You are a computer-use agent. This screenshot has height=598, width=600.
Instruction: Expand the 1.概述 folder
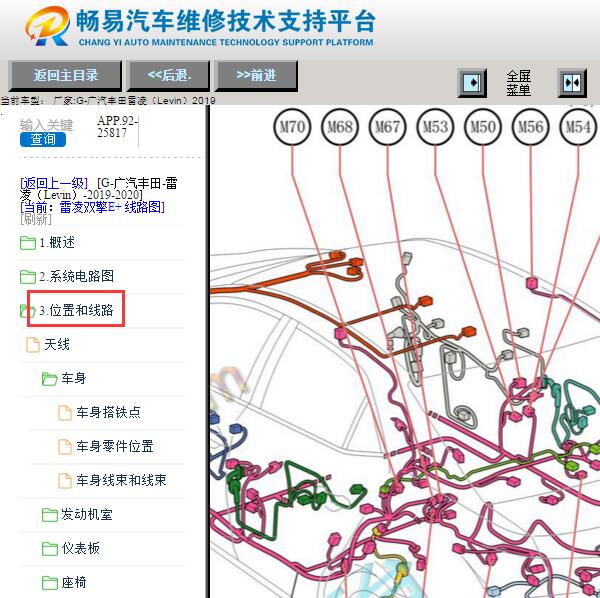(x=57, y=242)
